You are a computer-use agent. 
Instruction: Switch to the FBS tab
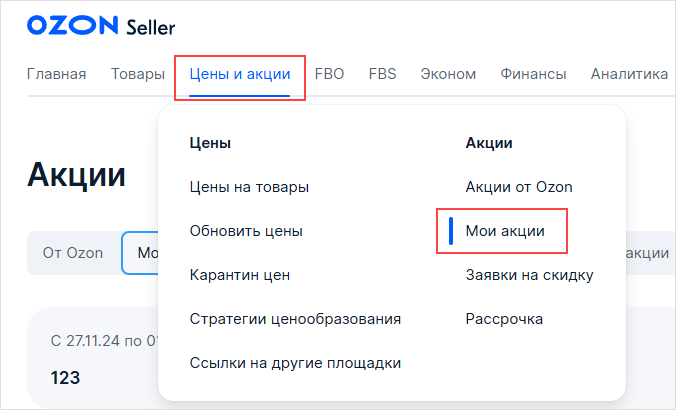pos(382,74)
